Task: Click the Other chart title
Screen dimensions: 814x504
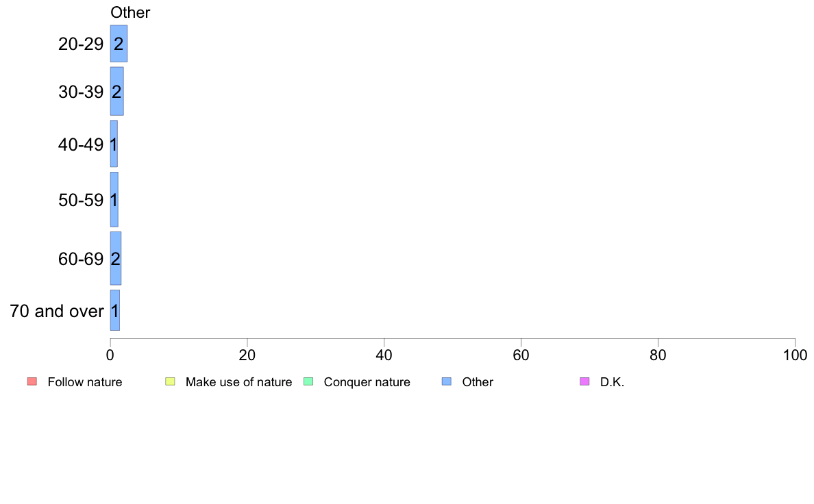Action: (130, 12)
